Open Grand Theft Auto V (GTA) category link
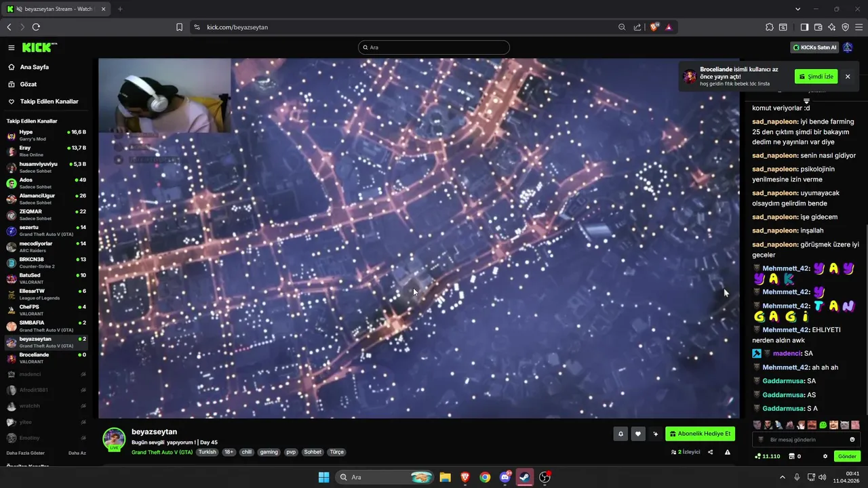868x488 pixels. (x=162, y=452)
